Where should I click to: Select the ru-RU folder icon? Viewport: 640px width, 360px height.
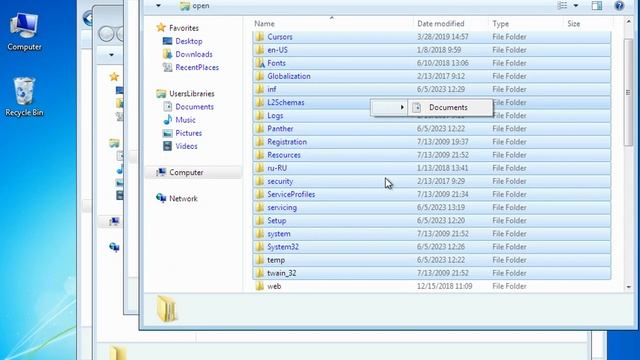(260, 168)
